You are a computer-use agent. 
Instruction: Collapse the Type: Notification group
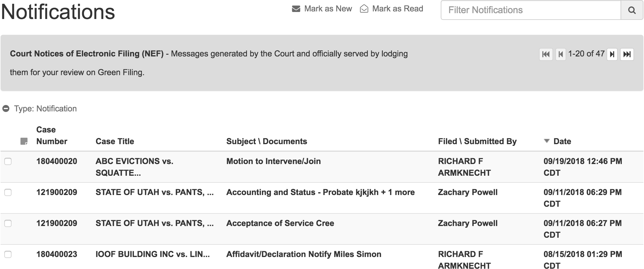coord(6,109)
